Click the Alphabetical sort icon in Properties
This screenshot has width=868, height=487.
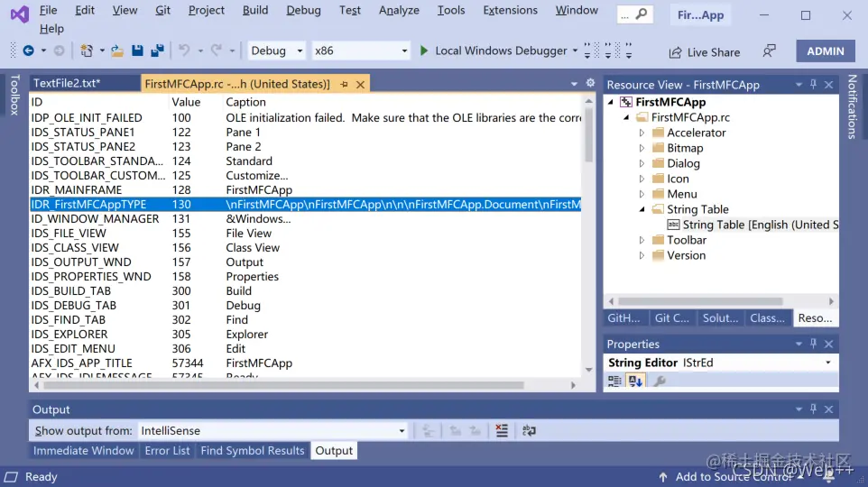(x=635, y=381)
